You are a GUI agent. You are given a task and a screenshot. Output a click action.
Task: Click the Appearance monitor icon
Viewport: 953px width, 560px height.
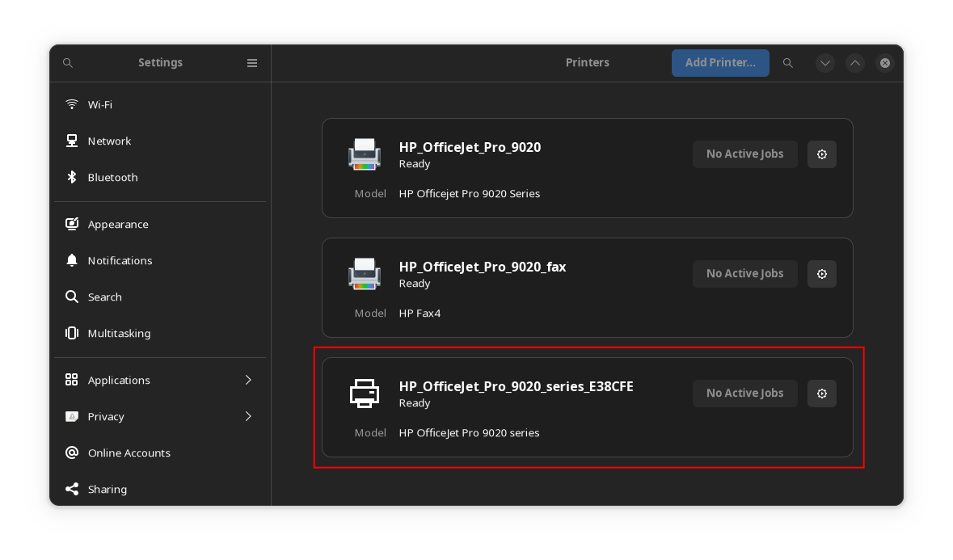pos(72,224)
